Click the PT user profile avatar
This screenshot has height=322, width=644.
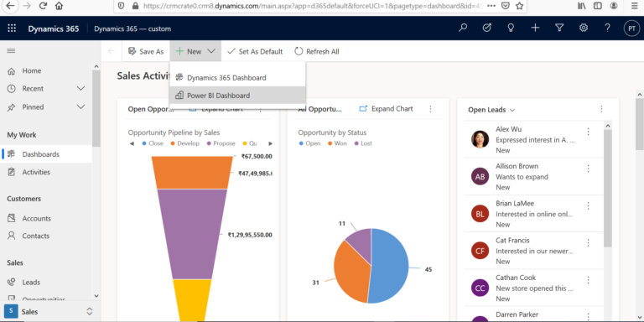[x=631, y=29]
